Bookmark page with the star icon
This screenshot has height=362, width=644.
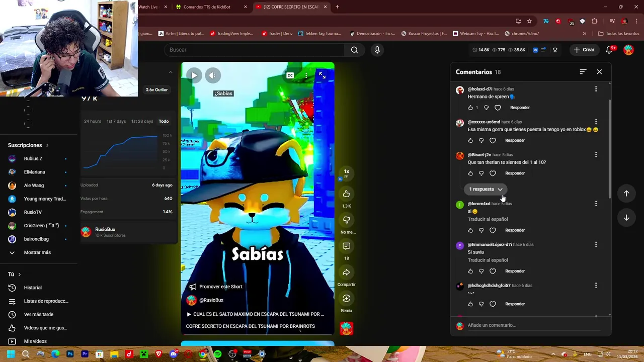[529, 21]
